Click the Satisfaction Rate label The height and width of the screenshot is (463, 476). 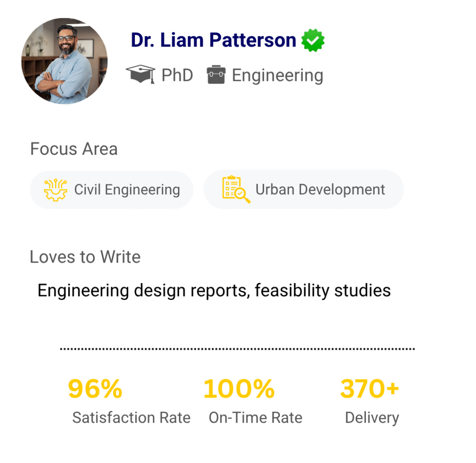pyautogui.click(x=131, y=417)
